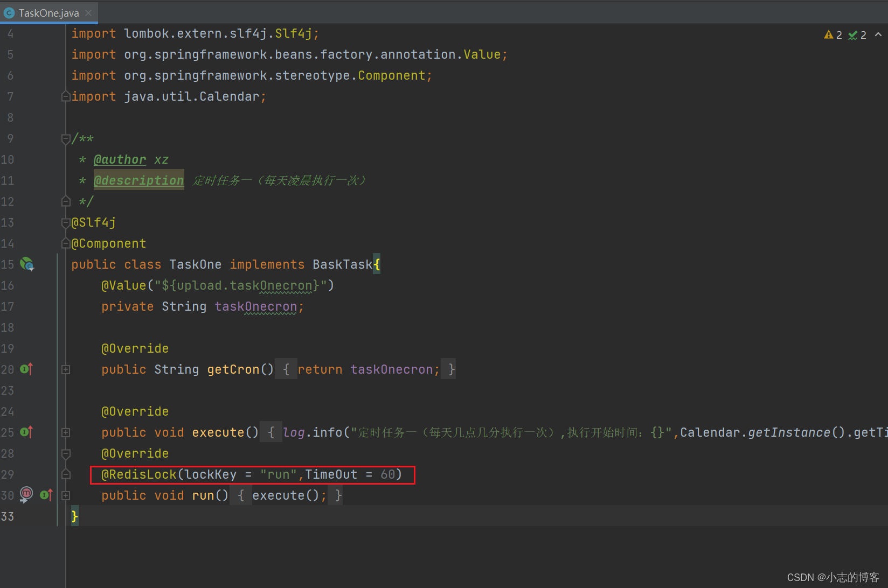Click the run-method gutter icon on line 30
888x588 pixels.
(x=26, y=494)
